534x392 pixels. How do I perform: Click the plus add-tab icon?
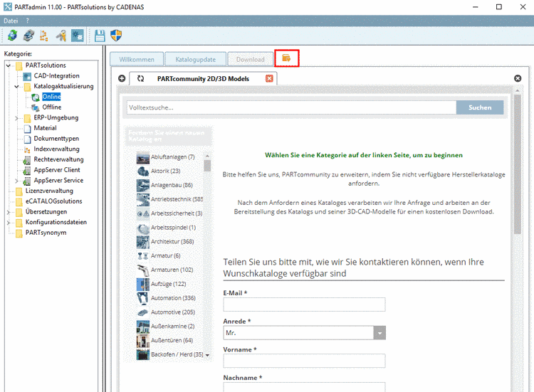122,78
